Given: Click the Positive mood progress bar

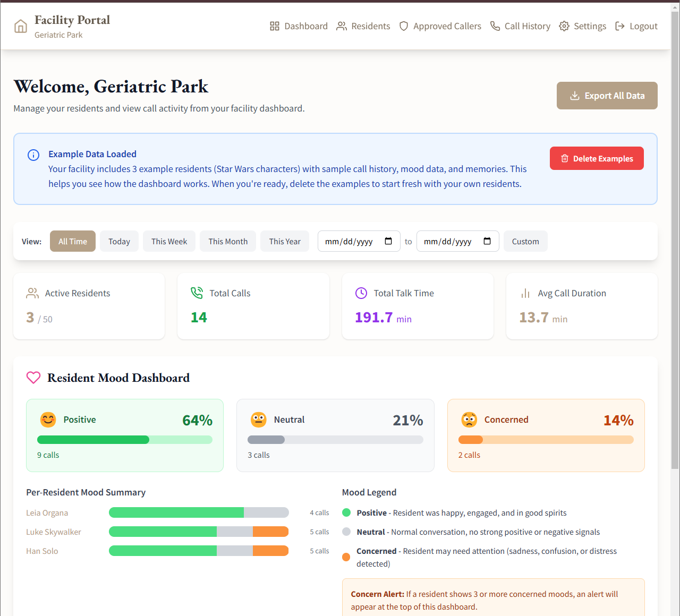Looking at the screenshot, I should pyautogui.click(x=124, y=440).
